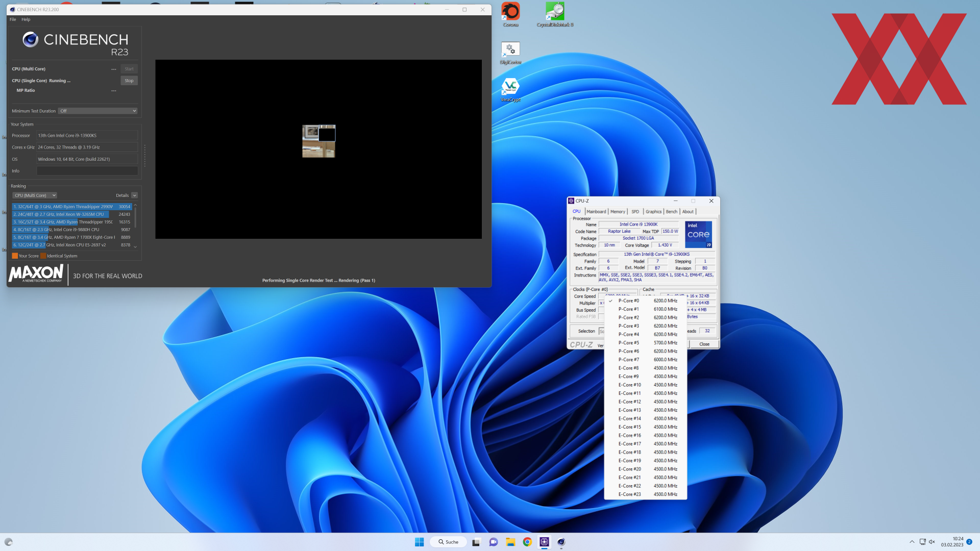The image size is (980, 551).
Task: Click the Core Voltage value 1.430 V
Action: (x=665, y=245)
